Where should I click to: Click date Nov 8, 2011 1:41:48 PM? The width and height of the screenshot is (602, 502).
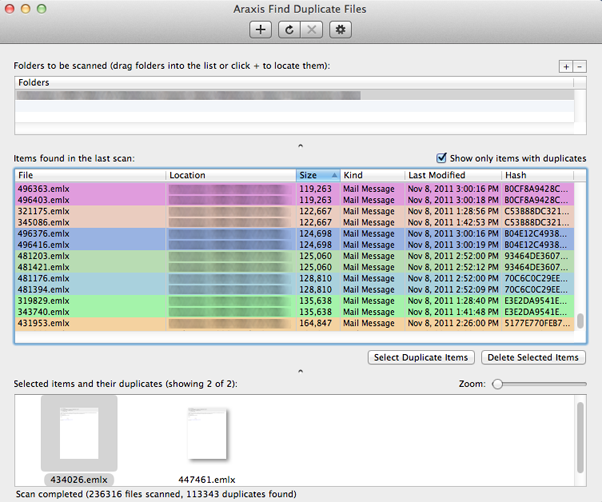click(453, 312)
